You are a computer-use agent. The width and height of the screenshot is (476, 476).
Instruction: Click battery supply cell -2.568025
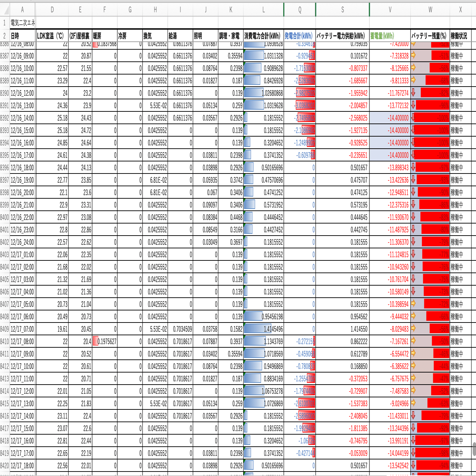(343, 118)
